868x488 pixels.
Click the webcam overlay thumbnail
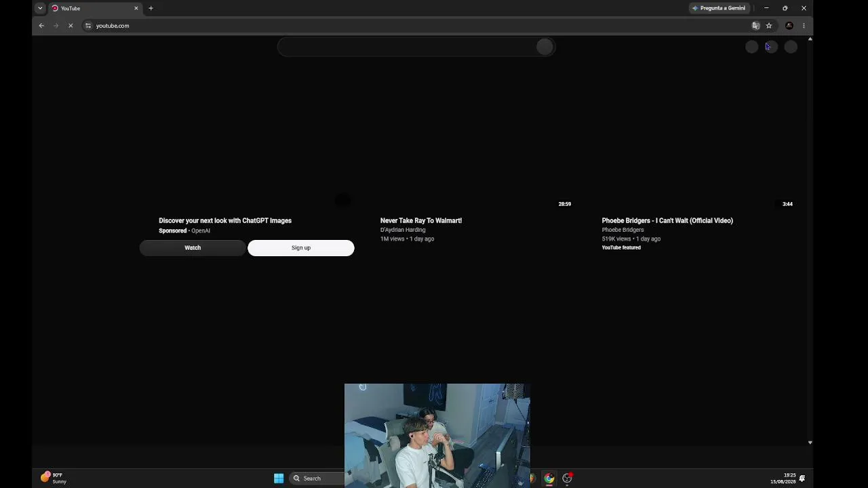click(x=437, y=436)
